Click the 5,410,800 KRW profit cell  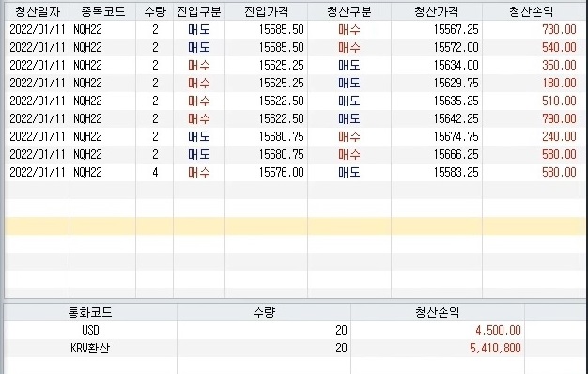point(495,348)
